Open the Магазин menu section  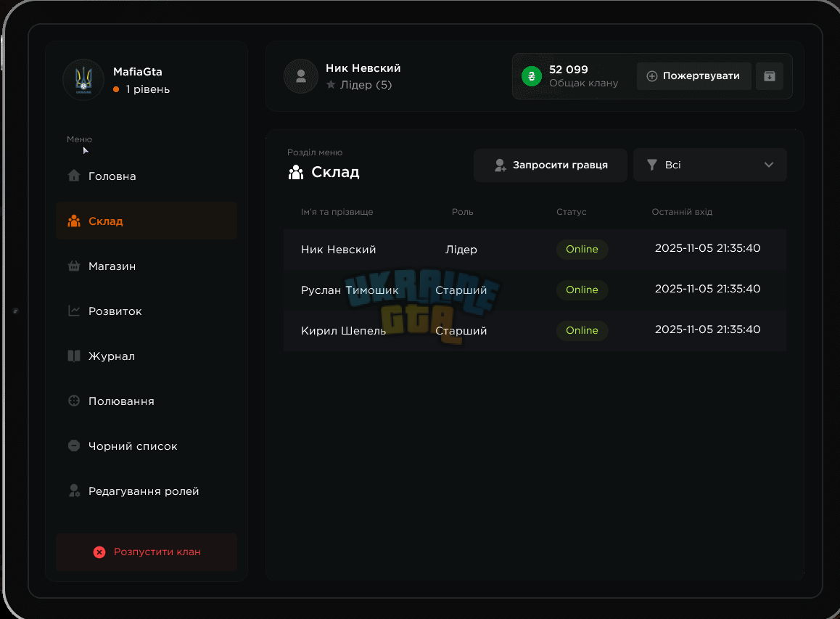(147, 266)
